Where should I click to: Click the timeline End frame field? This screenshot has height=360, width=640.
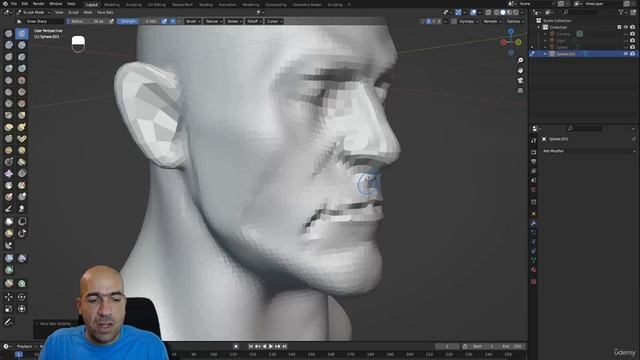click(512, 347)
